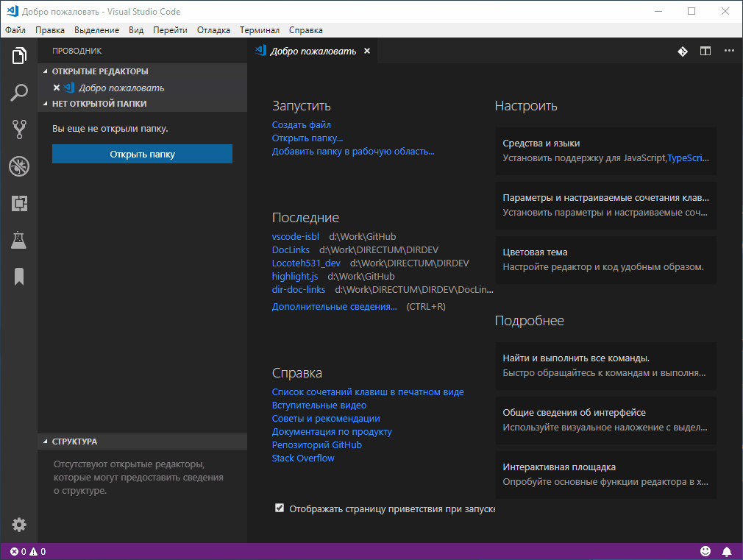Open the Bookmarks icon in activity bar
Image resolution: width=743 pixels, height=560 pixels.
(x=19, y=277)
